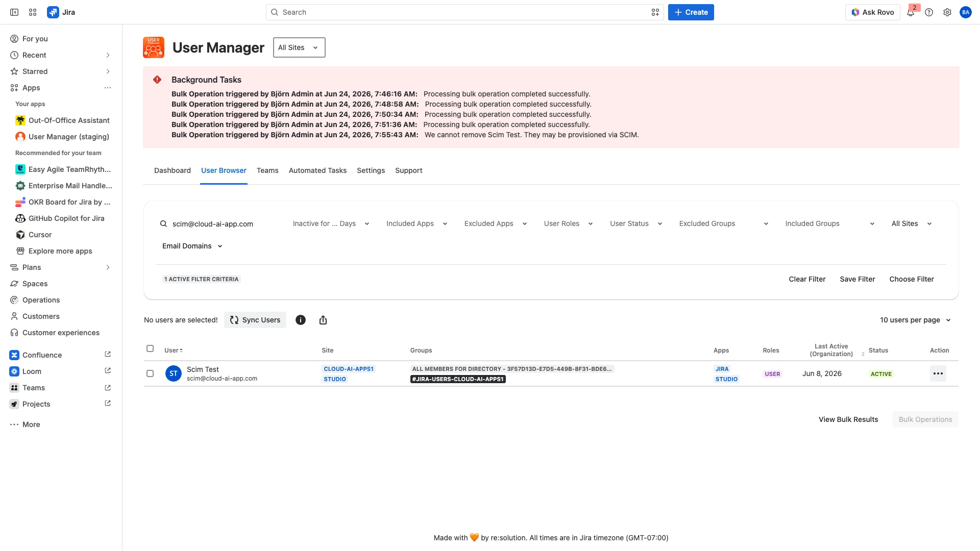
Task: Click the Jira logo in the header
Action: 61,12
